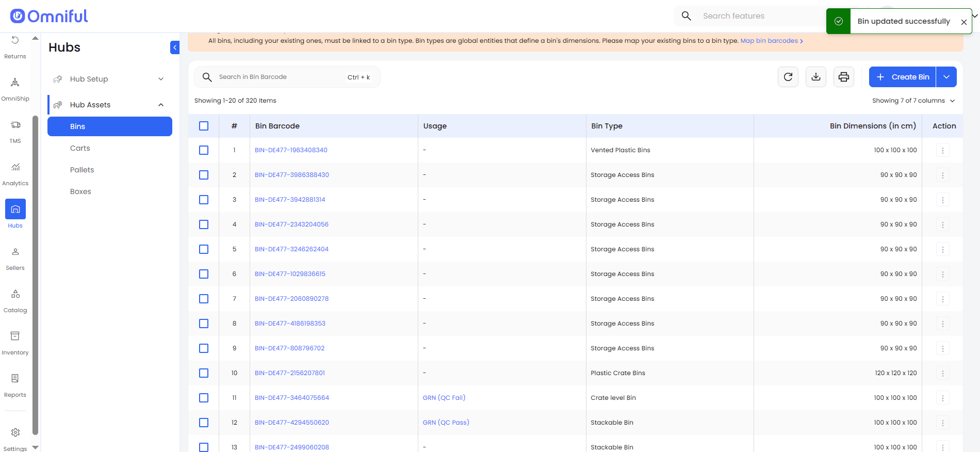Open bin BIN-DE477-3464075664
980x452 pixels.
pyautogui.click(x=292, y=398)
